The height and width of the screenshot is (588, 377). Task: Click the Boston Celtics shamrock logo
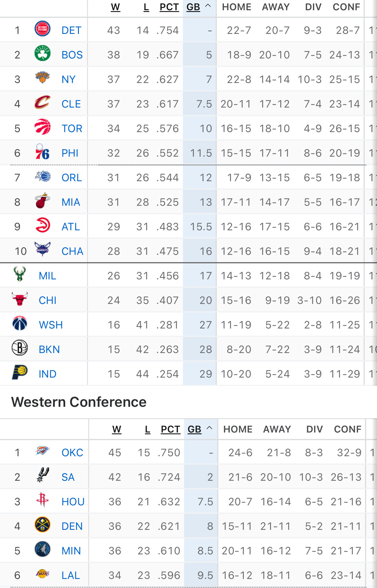tap(42, 53)
